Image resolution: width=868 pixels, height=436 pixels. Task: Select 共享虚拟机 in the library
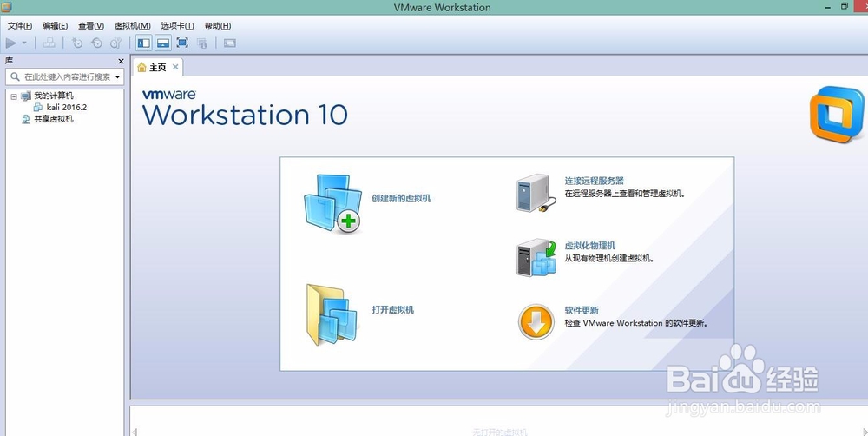point(54,119)
